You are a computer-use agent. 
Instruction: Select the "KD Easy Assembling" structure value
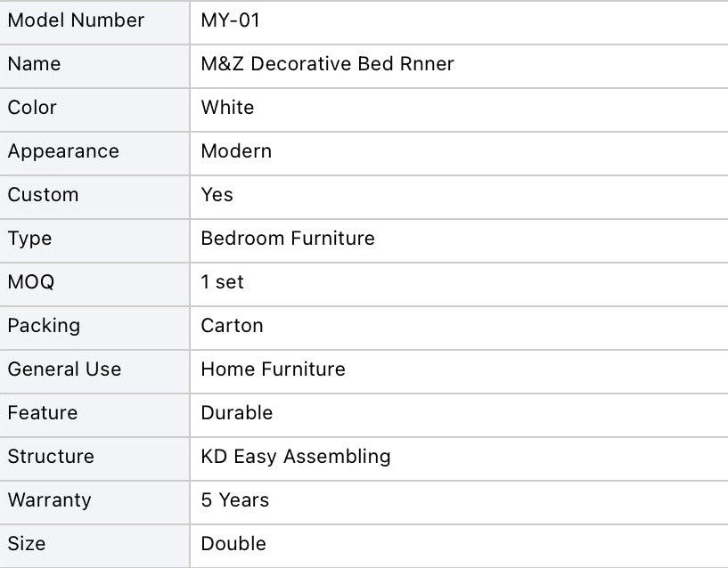(x=296, y=457)
